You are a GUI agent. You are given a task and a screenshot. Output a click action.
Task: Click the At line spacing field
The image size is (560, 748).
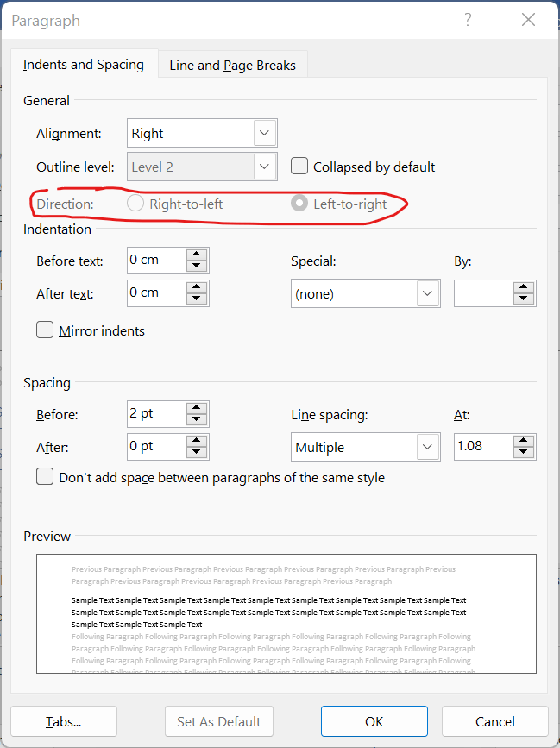point(484,447)
